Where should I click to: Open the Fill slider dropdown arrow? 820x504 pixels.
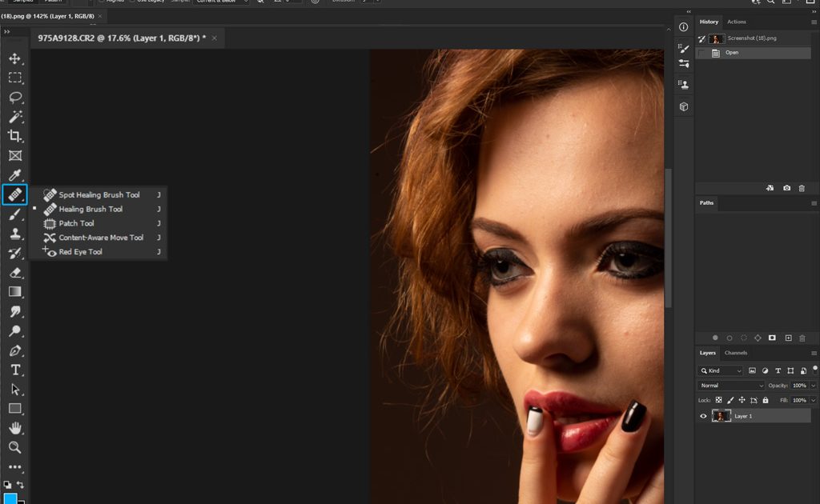tap(814, 400)
